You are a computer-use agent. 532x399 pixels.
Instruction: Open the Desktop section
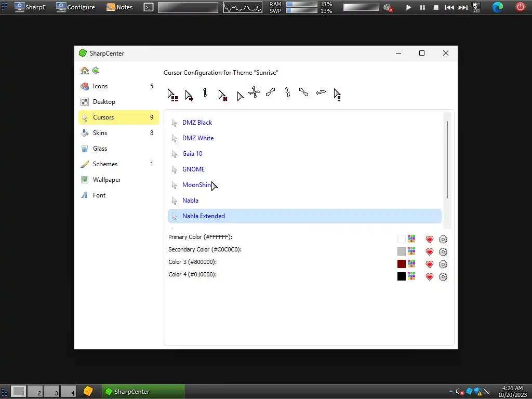click(x=119, y=102)
